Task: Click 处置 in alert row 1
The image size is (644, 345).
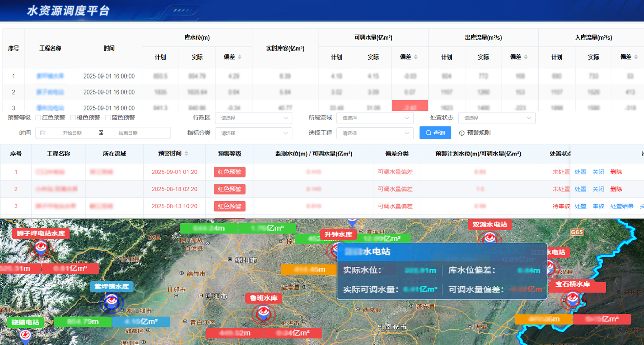Action: pos(580,172)
